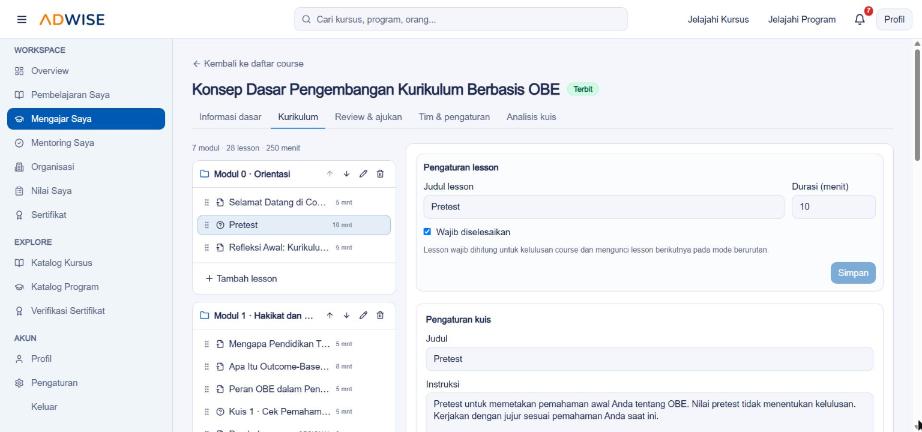Screen dimensions: 922x432
Task: Move Modul 1 down arrow
Action: pyautogui.click(x=346, y=316)
